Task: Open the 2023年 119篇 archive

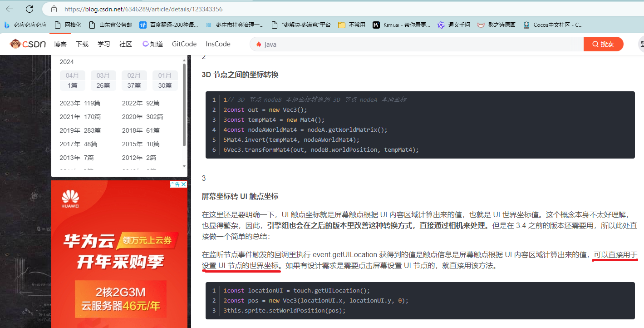Action: click(x=80, y=103)
